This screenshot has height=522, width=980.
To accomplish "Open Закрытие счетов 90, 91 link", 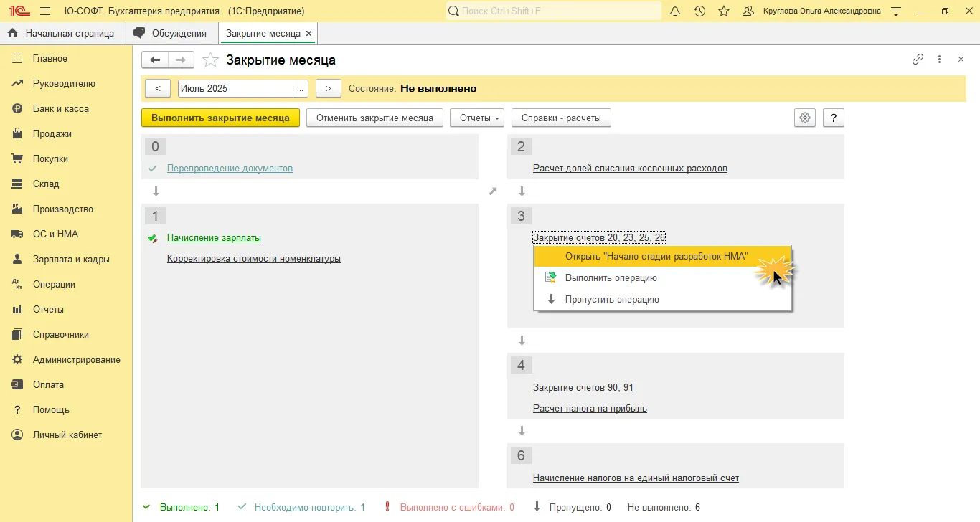I will click(x=583, y=388).
